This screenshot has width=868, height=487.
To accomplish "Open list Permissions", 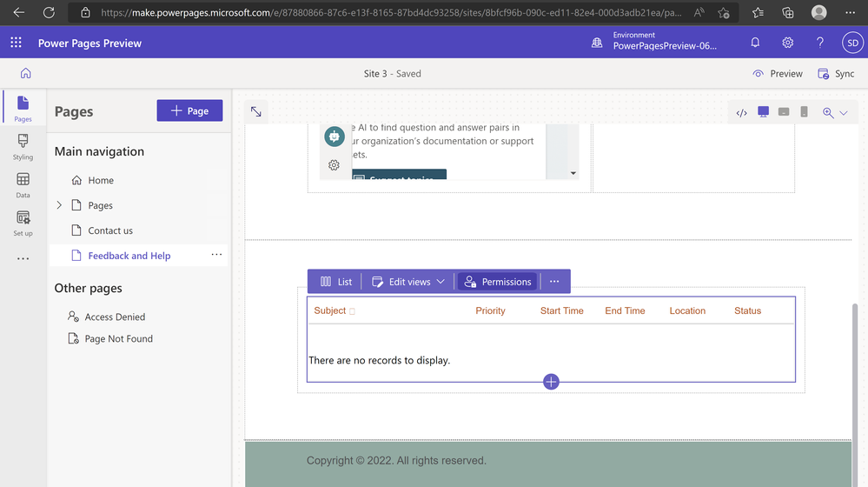I will coord(498,282).
